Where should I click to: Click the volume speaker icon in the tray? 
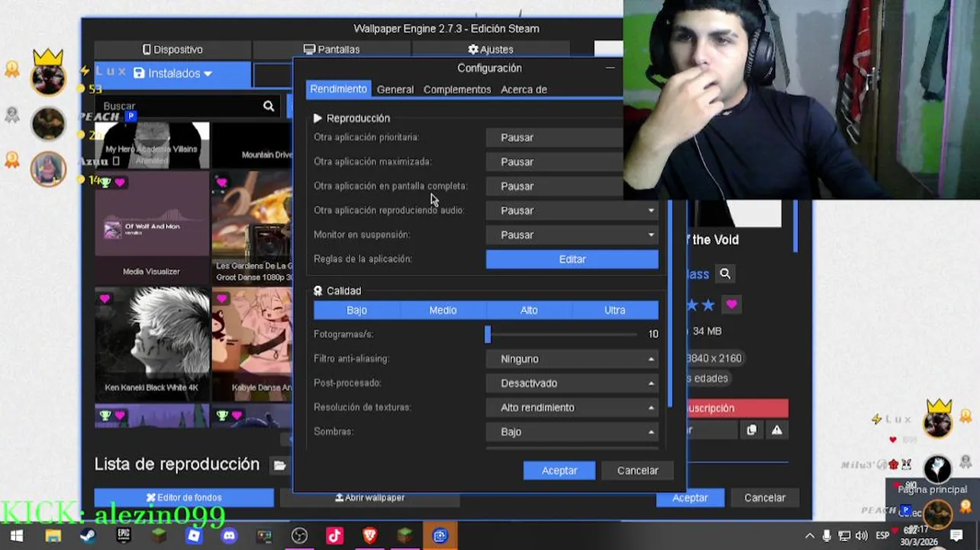pyautogui.click(x=862, y=536)
